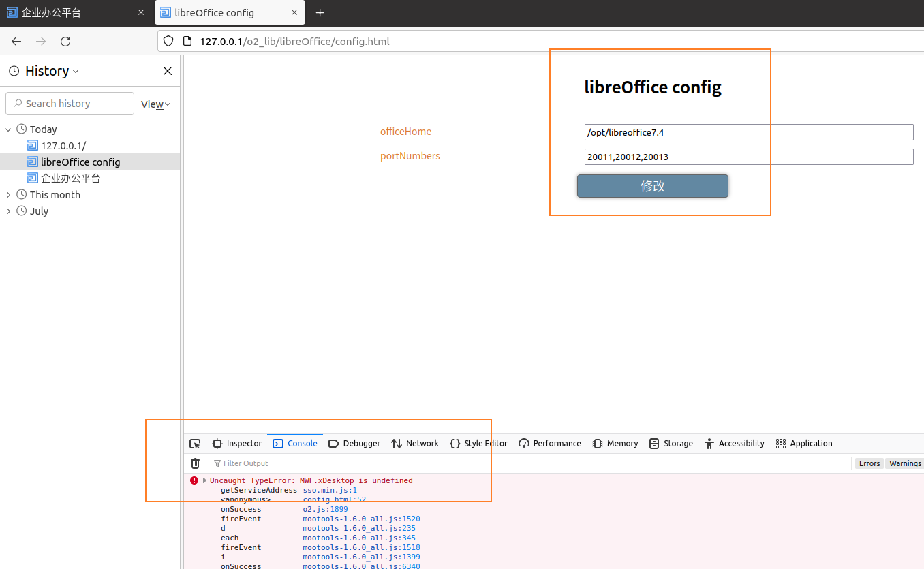
Task: Open mootools-1.6.0_all.js:6340 link
Action: 362,566
